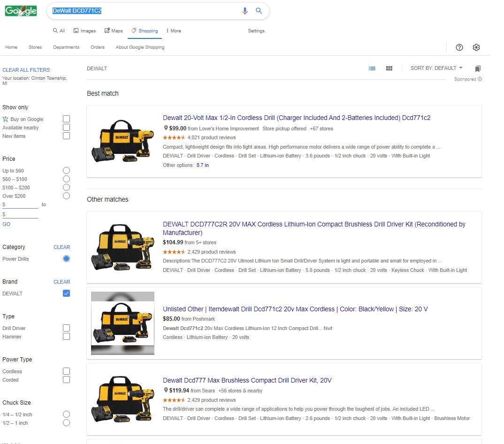Open help via question mark icon
504x444 pixels.
point(459,47)
